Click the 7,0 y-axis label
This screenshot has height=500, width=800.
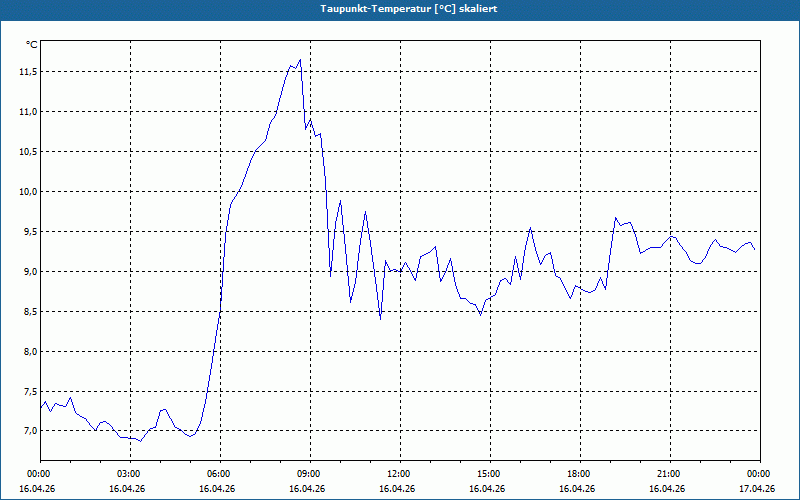[x=30, y=431]
